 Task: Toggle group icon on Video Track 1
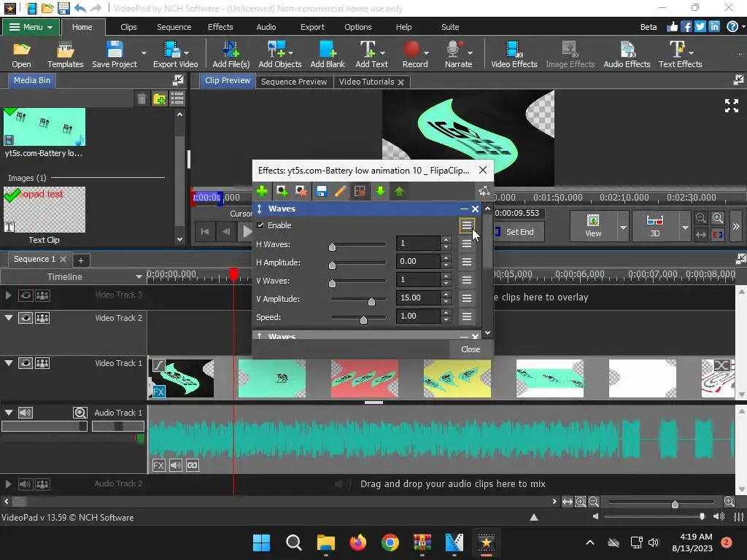(x=42, y=363)
